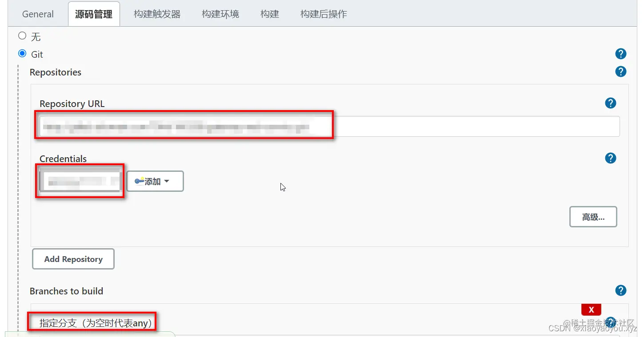Image resolution: width=644 pixels, height=337 pixels.
Task: Open the General tab
Action: pos(38,14)
